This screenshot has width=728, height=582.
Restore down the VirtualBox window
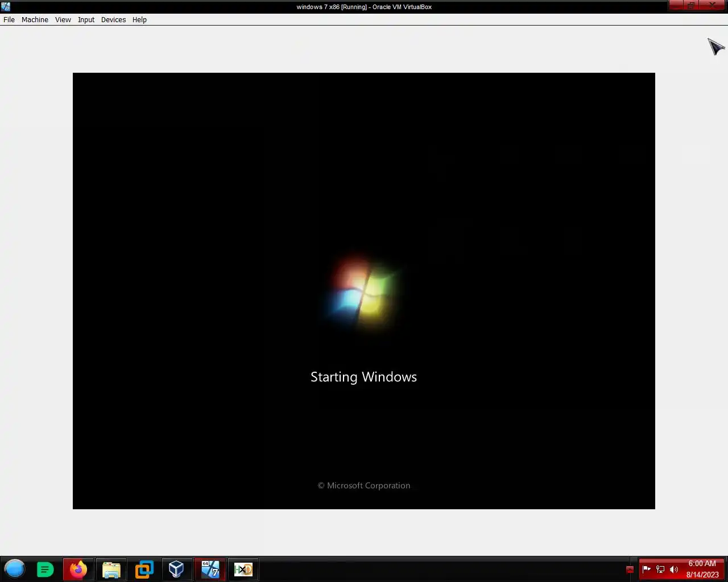coord(691,6)
